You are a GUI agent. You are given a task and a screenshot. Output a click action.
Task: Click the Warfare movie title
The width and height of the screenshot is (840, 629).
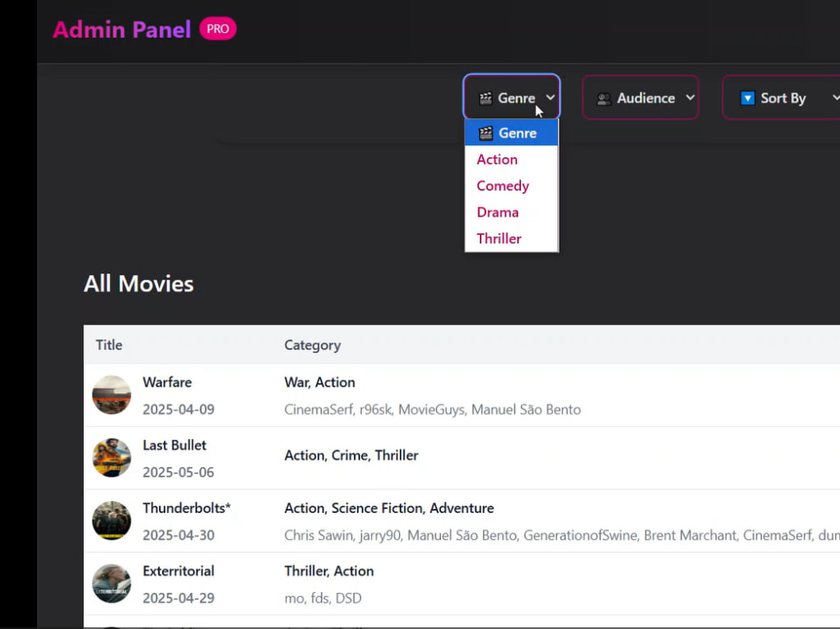pyautogui.click(x=167, y=382)
